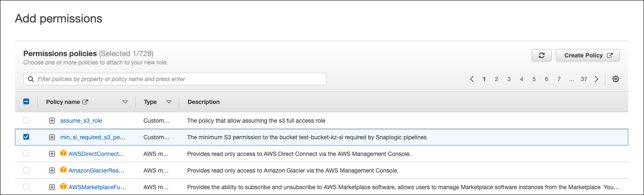
Task: Toggle the select-all header checkbox
Action: point(26,101)
